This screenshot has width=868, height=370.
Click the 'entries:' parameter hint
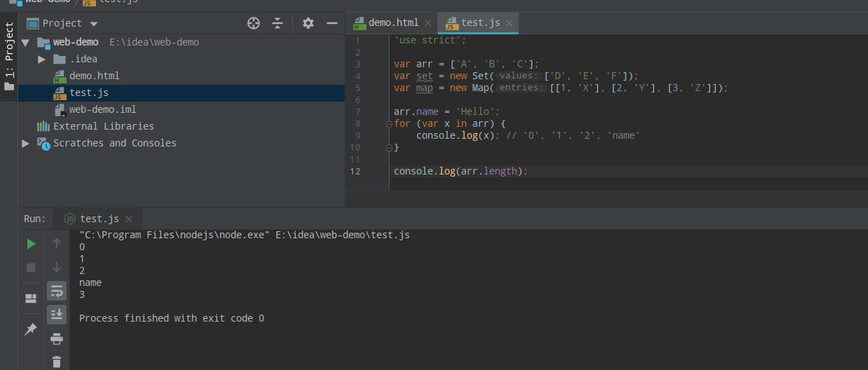(x=521, y=88)
